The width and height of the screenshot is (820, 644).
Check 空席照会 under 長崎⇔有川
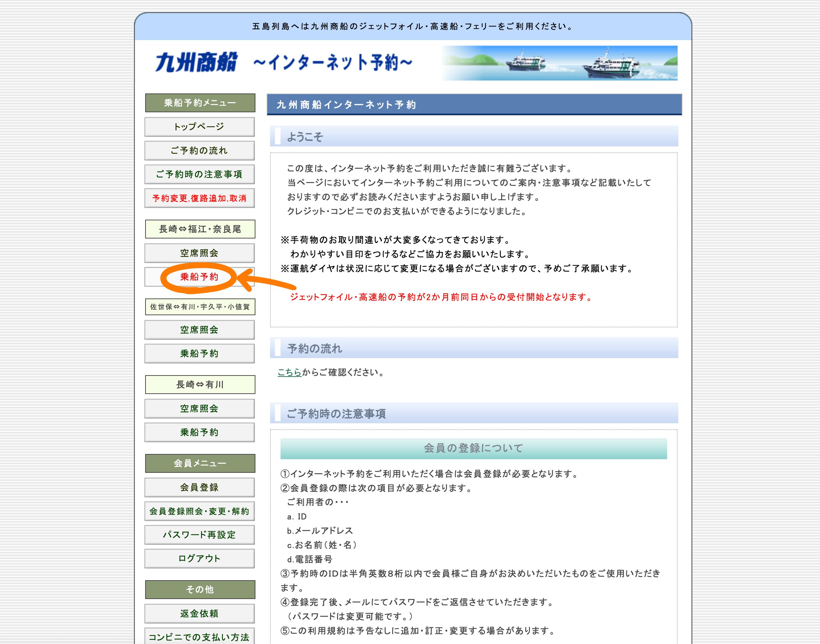pos(200,409)
